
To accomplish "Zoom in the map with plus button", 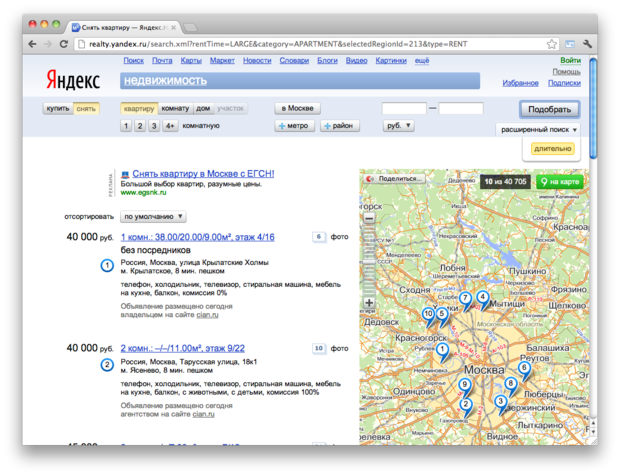I will [x=369, y=303].
